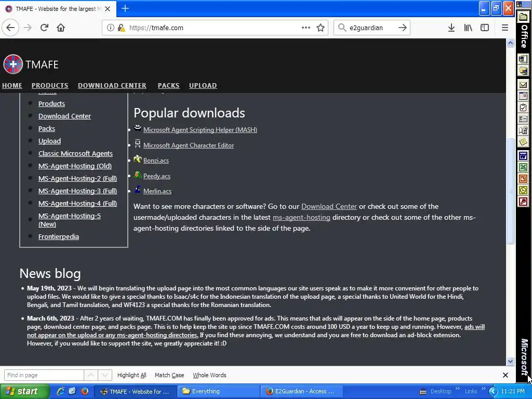Create New Message from Office shortcut bar
Image resolution: width=532 pixels, height=399 pixels.
tap(523, 85)
